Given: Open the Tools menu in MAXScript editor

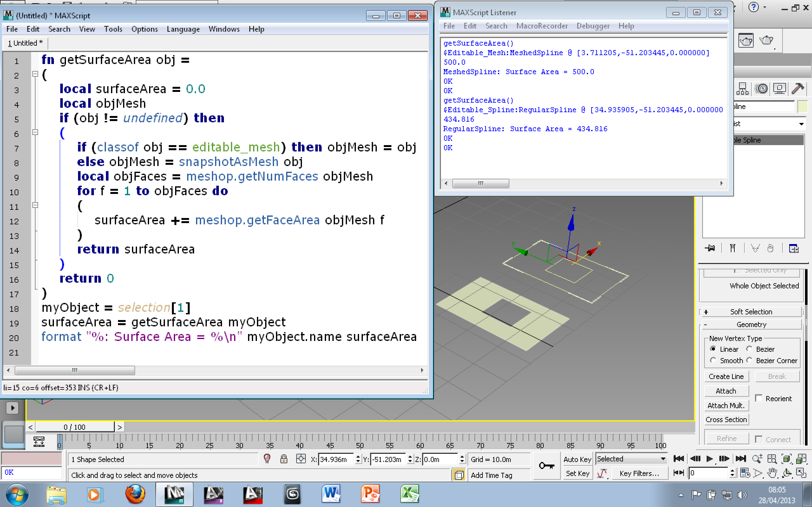Looking at the screenshot, I should 113,29.
